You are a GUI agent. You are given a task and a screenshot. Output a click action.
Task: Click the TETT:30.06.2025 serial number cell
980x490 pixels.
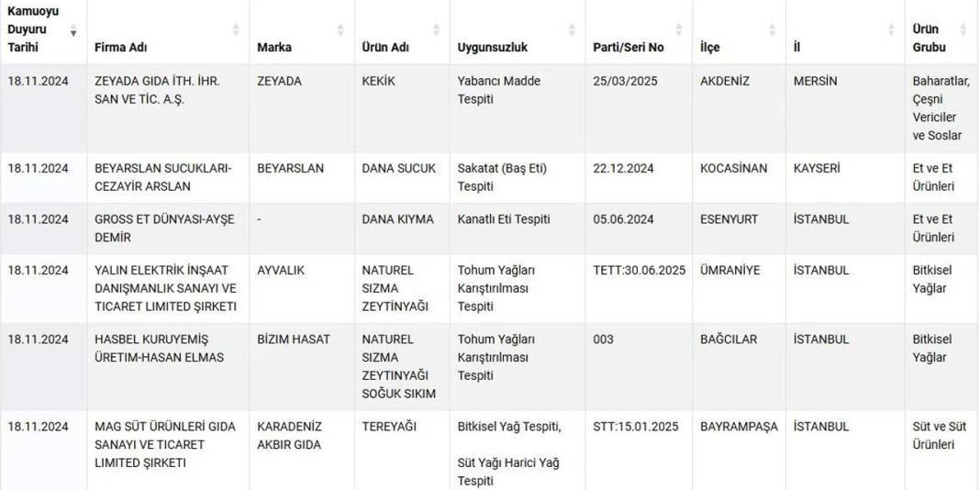pos(639,288)
